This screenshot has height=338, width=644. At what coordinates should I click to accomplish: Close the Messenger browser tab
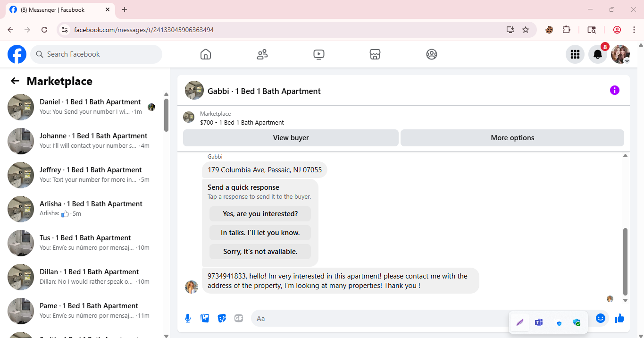pyautogui.click(x=108, y=9)
